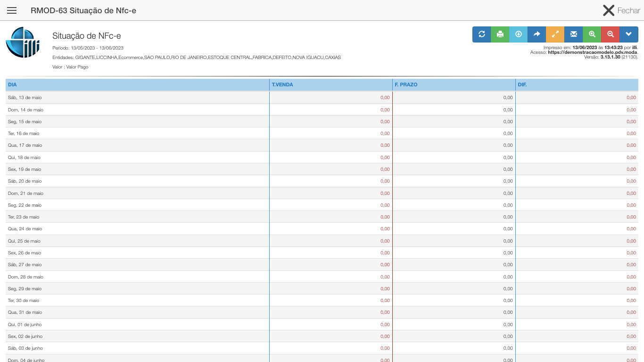
Task: Expand report to fullscreen with orange button
Action: pos(555,34)
